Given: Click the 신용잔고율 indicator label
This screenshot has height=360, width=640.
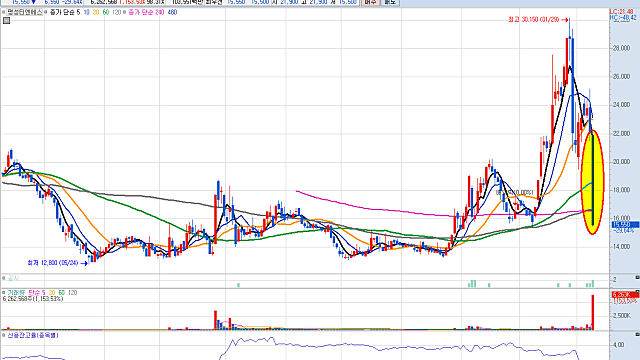Looking at the screenshot, I should [33, 335].
